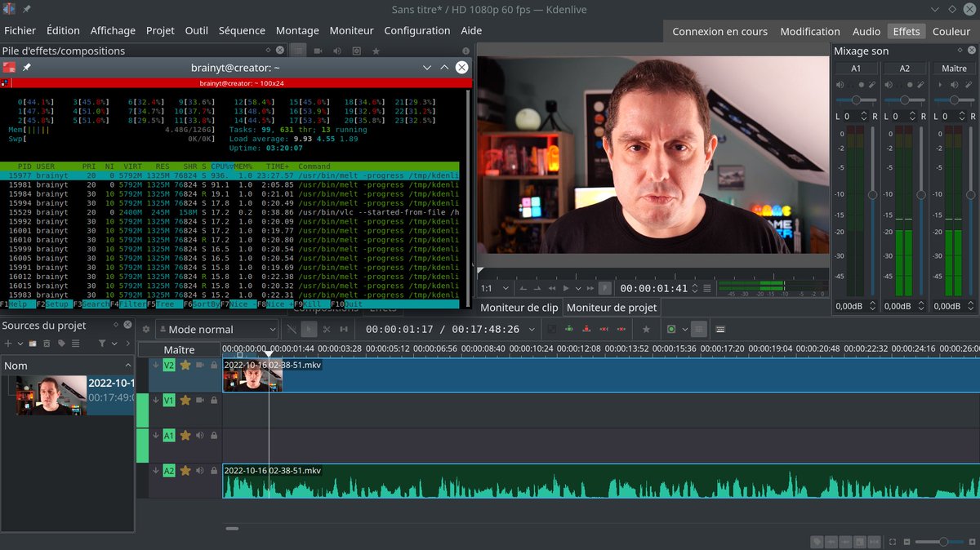Image resolution: width=980 pixels, height=550 pixels.
Task: Toggle Nom column sort arrow
Action: pyautogui.click(x=128, y=366)
